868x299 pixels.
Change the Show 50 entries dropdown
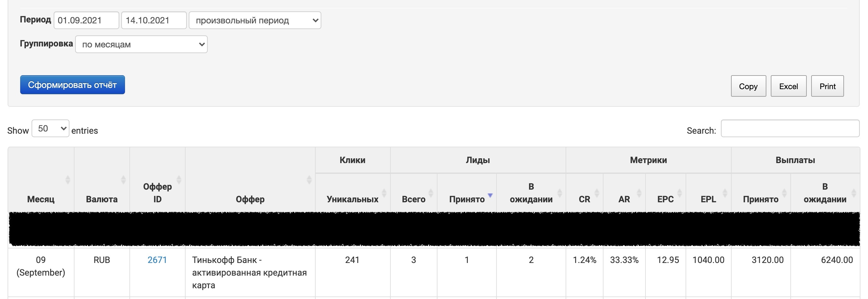click(51, 129)
